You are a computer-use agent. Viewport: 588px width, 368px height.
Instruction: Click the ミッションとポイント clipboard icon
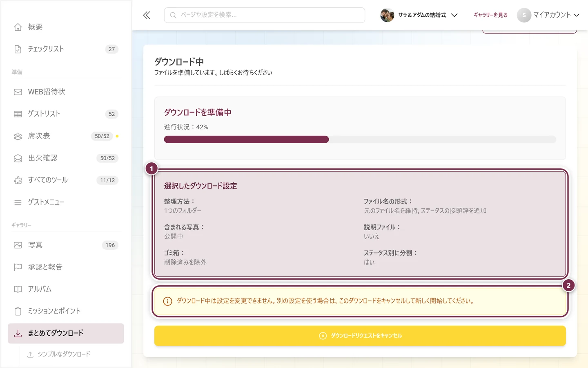(18, 312)
